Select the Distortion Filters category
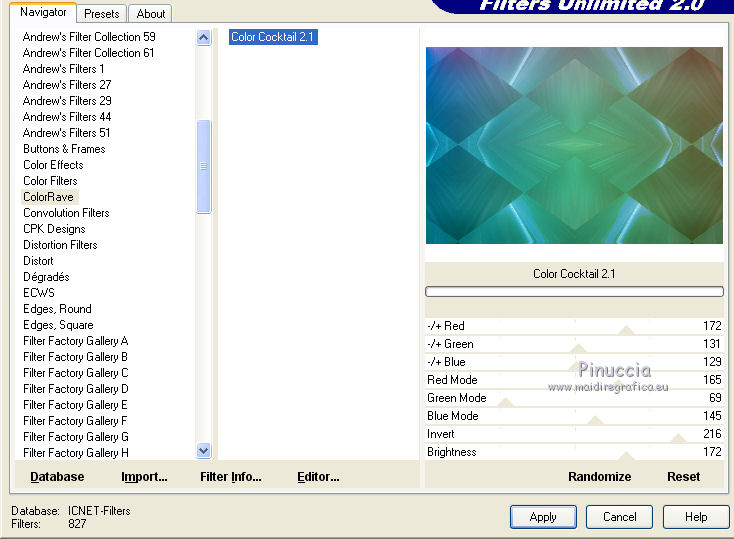Screen dimensions: 734x539 60,245
